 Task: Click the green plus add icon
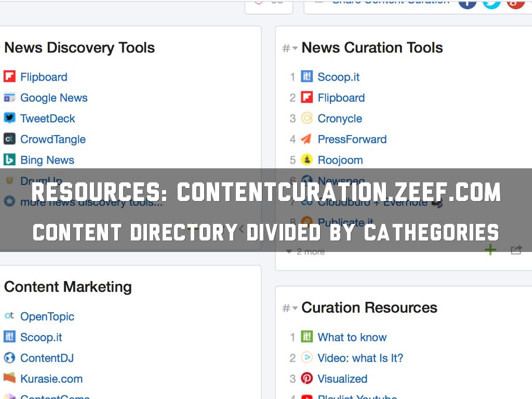490,250
